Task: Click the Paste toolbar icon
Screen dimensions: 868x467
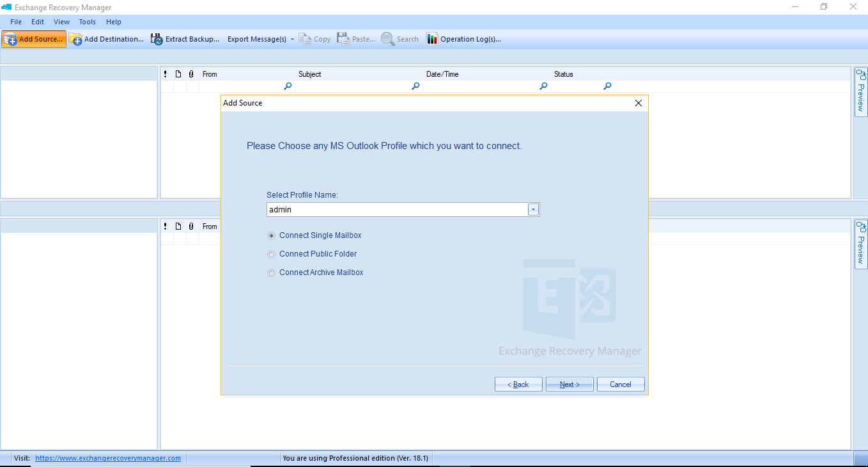Action: [356, 39]
